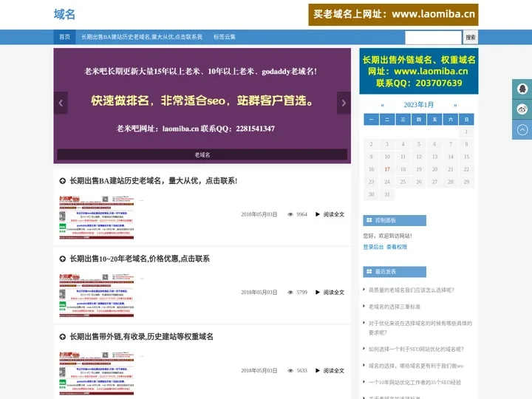Viewport: 532px width, 399px height.
Task: Click the 控制面板 section header
Action: pos(395,220)
